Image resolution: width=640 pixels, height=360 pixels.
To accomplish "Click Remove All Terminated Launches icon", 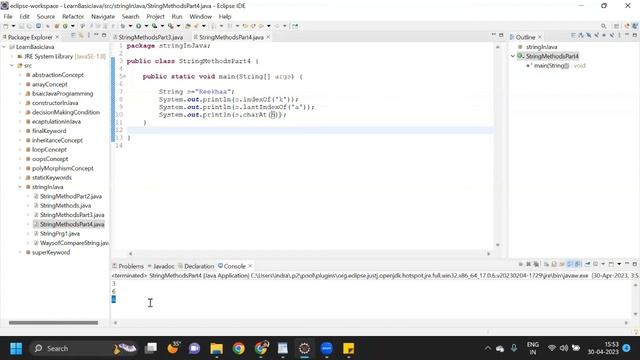I will pos(536,264).
